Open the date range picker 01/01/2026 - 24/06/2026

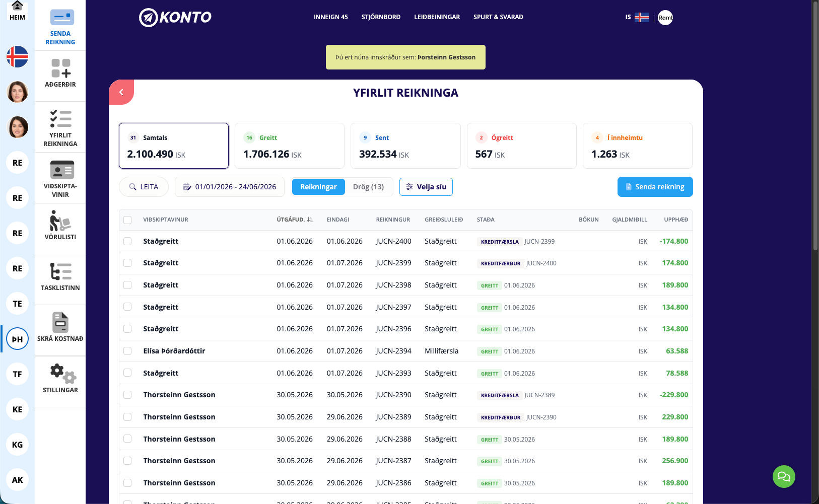point(230,187)
